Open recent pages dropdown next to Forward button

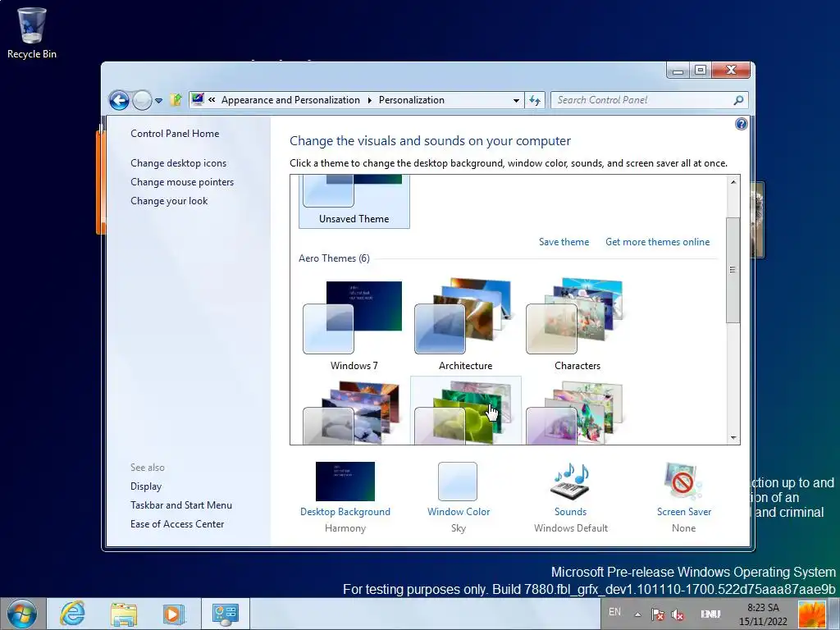point(158,100)
